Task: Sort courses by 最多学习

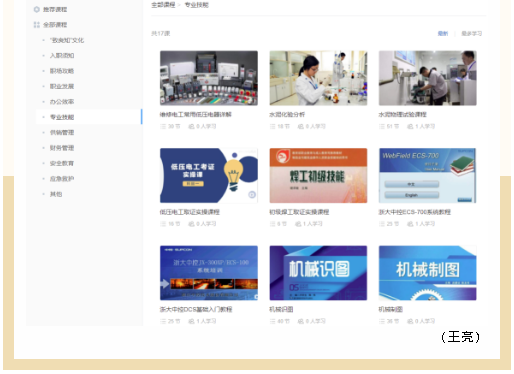Action: [x=472, y=33]
